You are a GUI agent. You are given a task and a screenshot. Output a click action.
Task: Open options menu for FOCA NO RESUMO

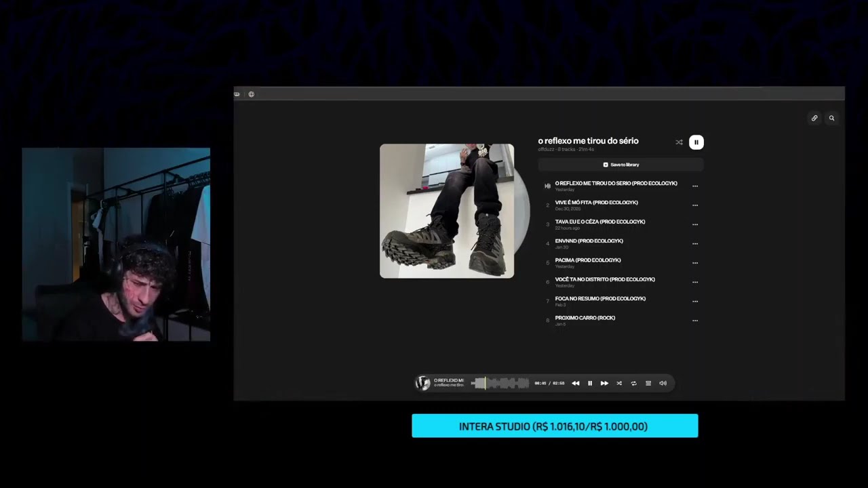(695, 301)
